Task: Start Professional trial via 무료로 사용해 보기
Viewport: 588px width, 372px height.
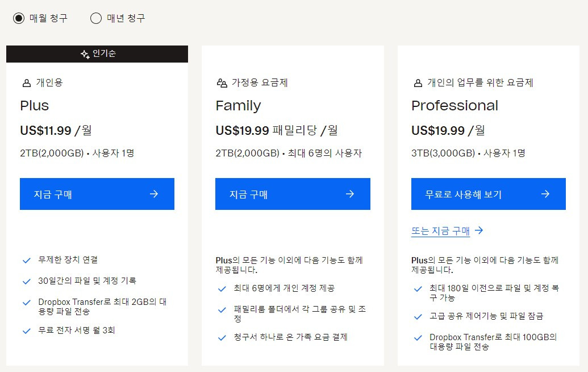Action: click(x=488, y=194)
